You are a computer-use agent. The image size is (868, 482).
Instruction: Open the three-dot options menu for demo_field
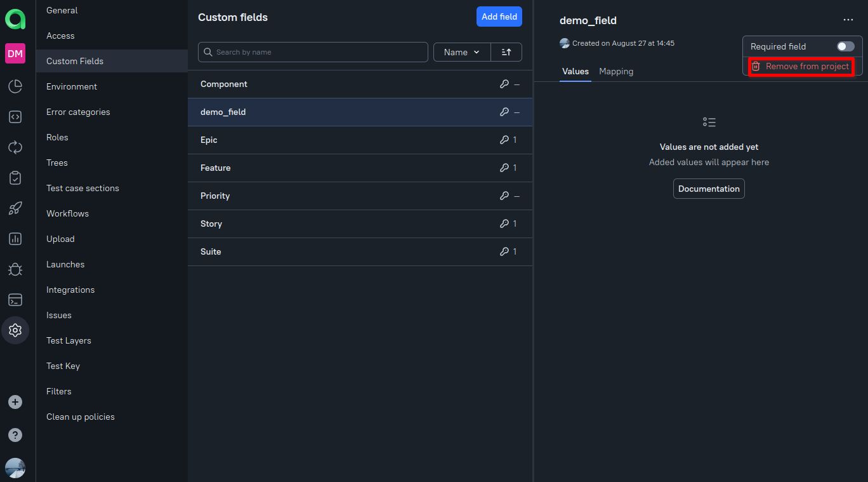coord(848,20)
